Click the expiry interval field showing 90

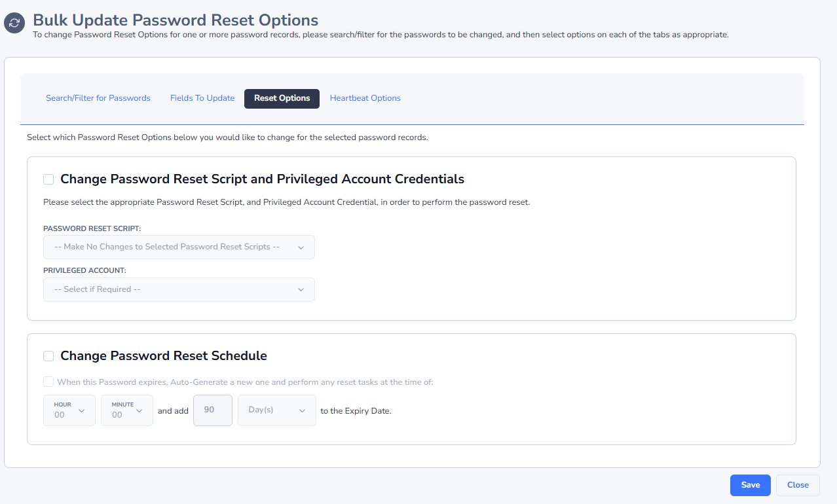[x=212, y=410]
